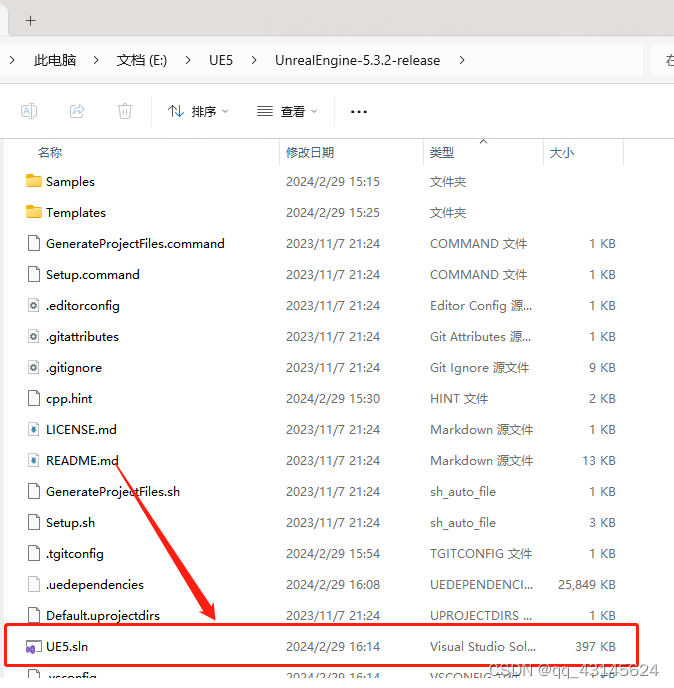Select the GenerateProjectFiles.sh file icon
This screenshot has height=688, width=674.
34,491
